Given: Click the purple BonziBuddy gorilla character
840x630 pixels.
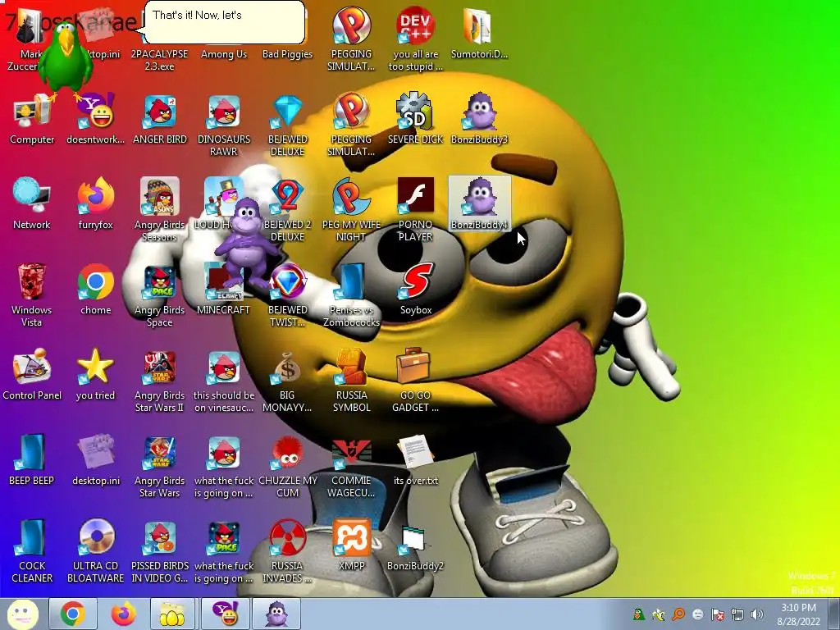Looking at the screenshot, I should (246, 244).
